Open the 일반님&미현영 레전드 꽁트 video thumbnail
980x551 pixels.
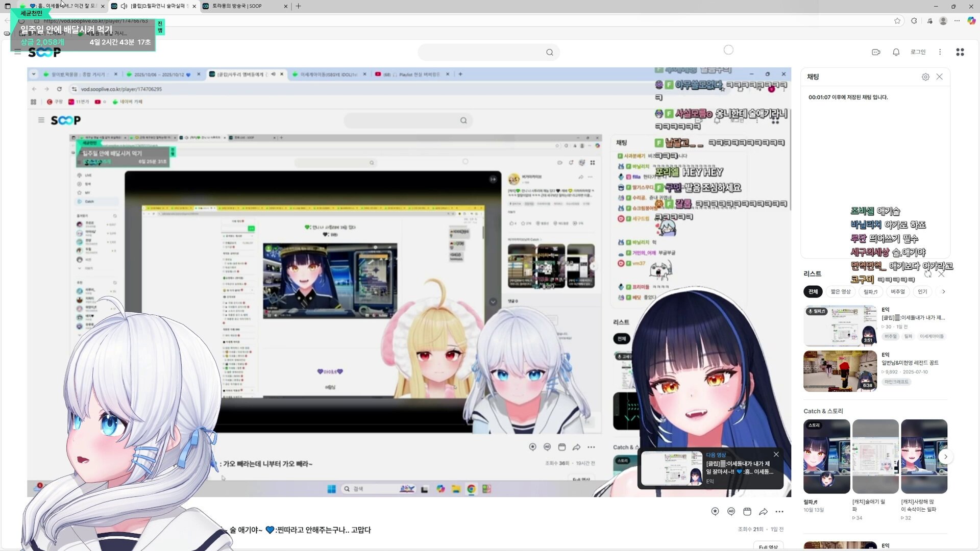840,371
